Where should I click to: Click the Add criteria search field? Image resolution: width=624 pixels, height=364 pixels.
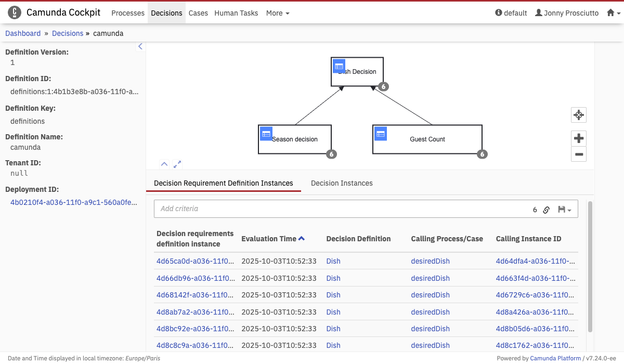tap(338, 209)
